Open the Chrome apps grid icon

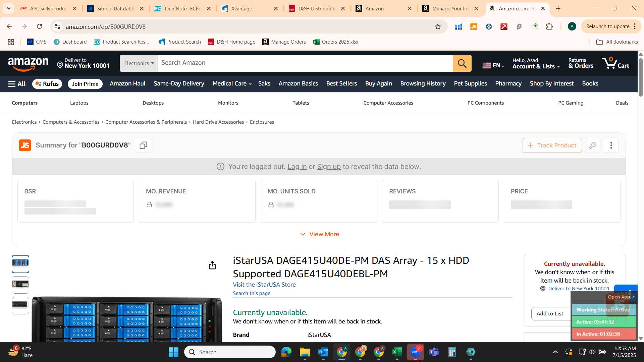click(11, 42)
